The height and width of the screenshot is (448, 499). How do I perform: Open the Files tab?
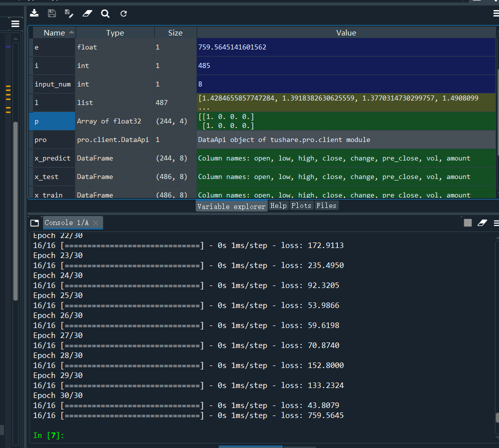pos(326,205)
